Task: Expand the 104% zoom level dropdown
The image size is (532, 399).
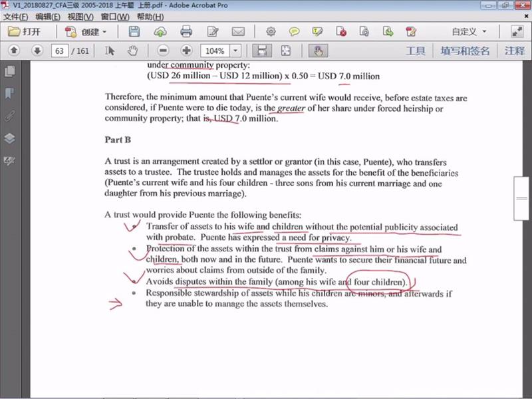Action: 235,51
